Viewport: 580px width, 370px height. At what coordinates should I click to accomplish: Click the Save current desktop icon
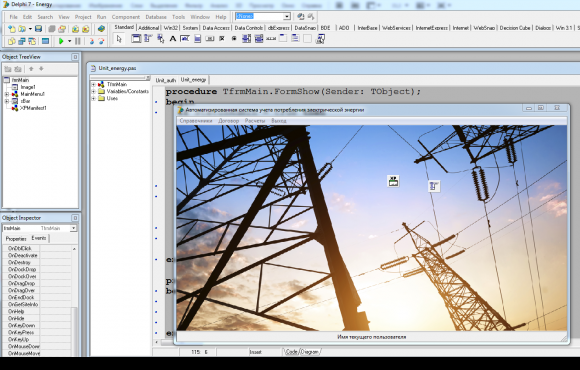301,16
